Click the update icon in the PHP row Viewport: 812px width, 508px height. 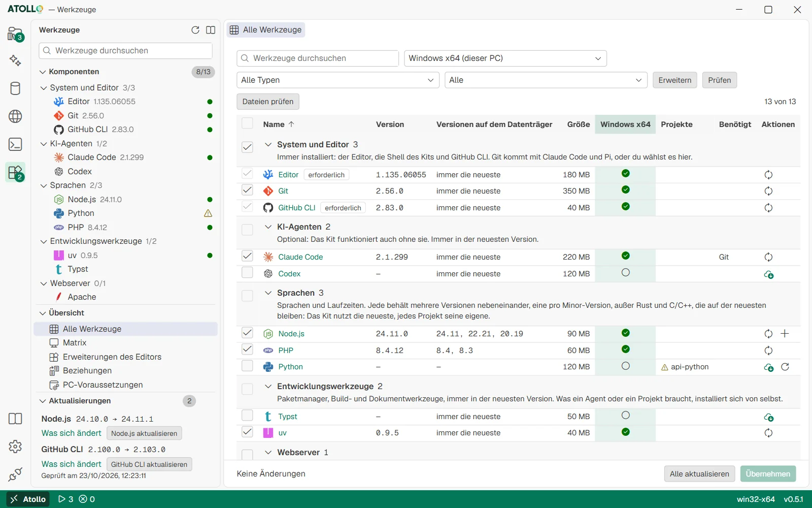pyautogui.click(x=768, y=351)
